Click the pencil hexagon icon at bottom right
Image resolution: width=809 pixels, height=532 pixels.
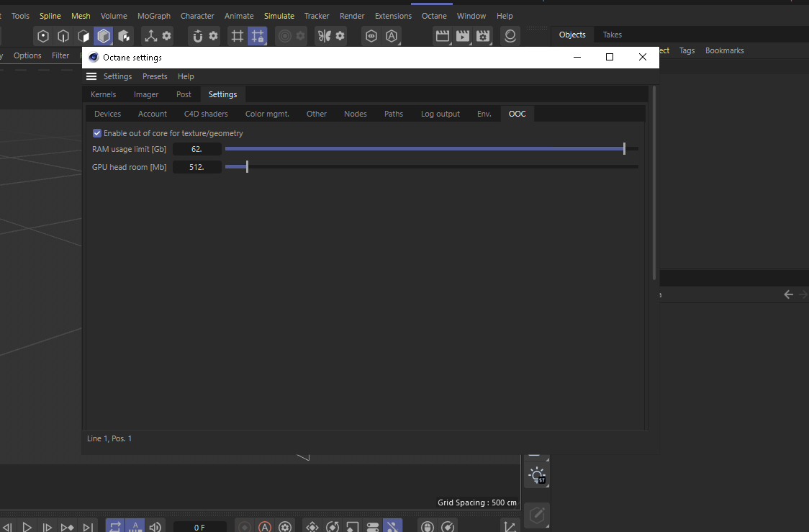537,515
